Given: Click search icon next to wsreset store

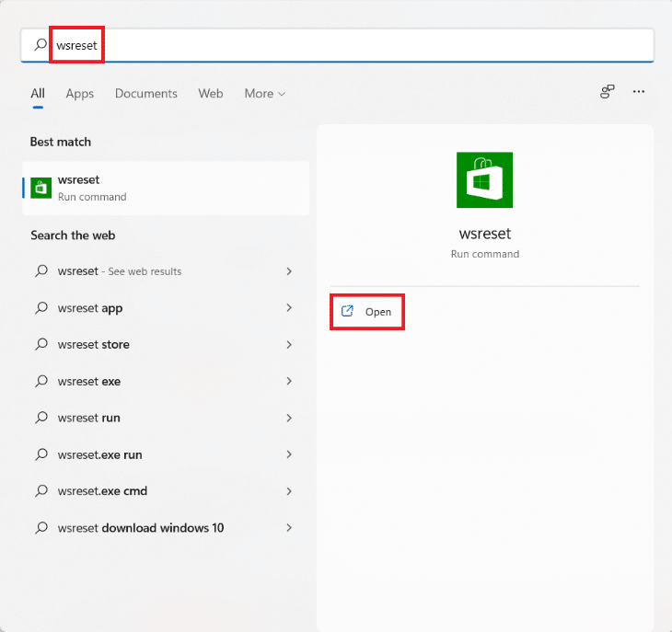Looking at the screenshot, I should pos(41,345).
